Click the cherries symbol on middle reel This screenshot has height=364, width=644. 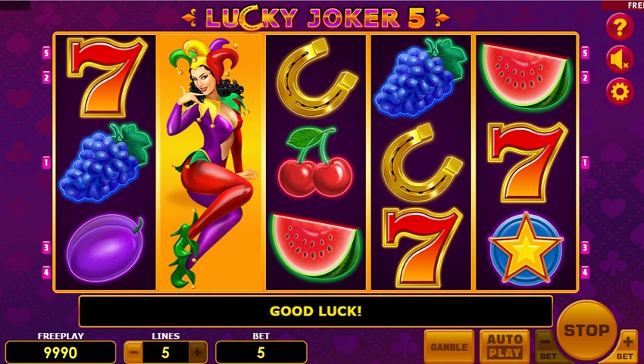tap(315, 162)
